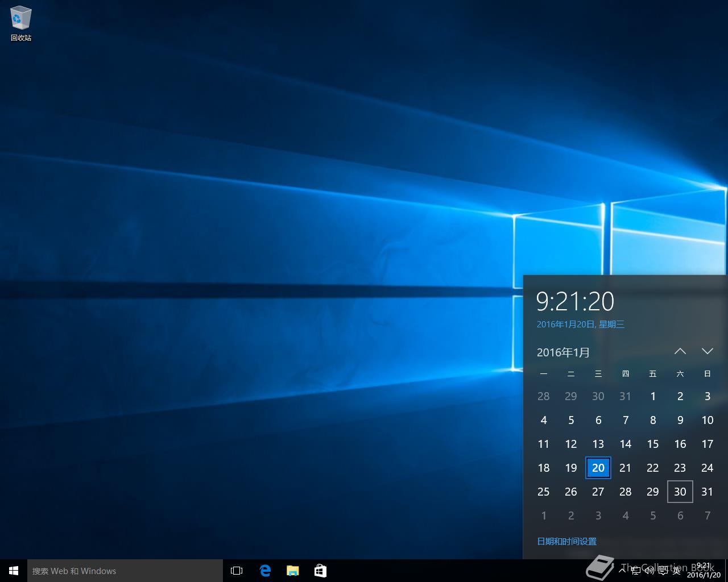Open the Recycle Bin desktop icon
728x582 pixels.
[21, 24]
